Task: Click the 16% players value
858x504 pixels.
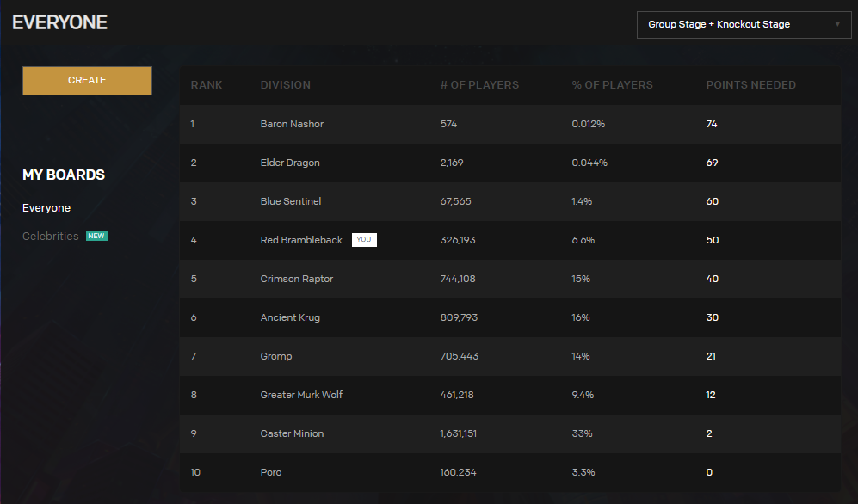Action: 581,317
